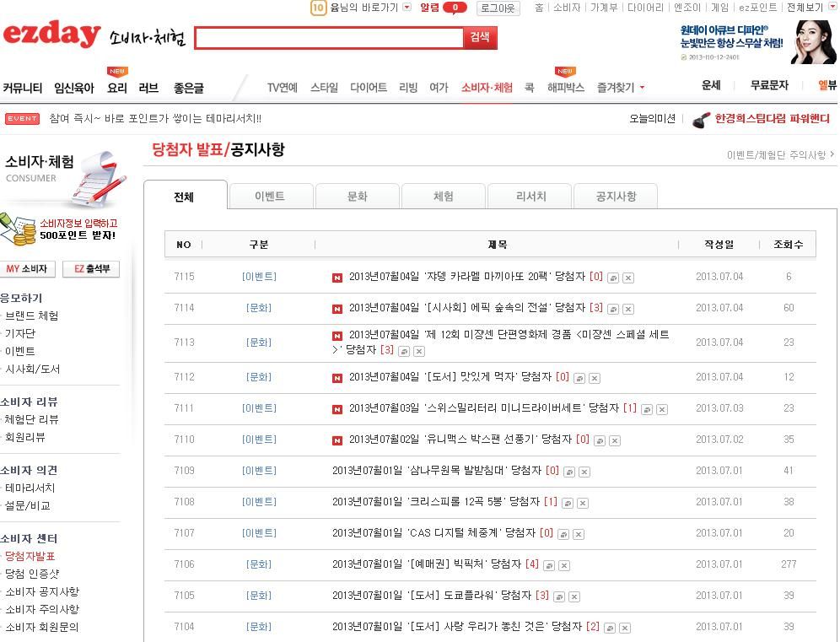Viewport: 840px width, 642px height.
Task: Click the red N icon on row 7112
Action: tap(337, 378)
